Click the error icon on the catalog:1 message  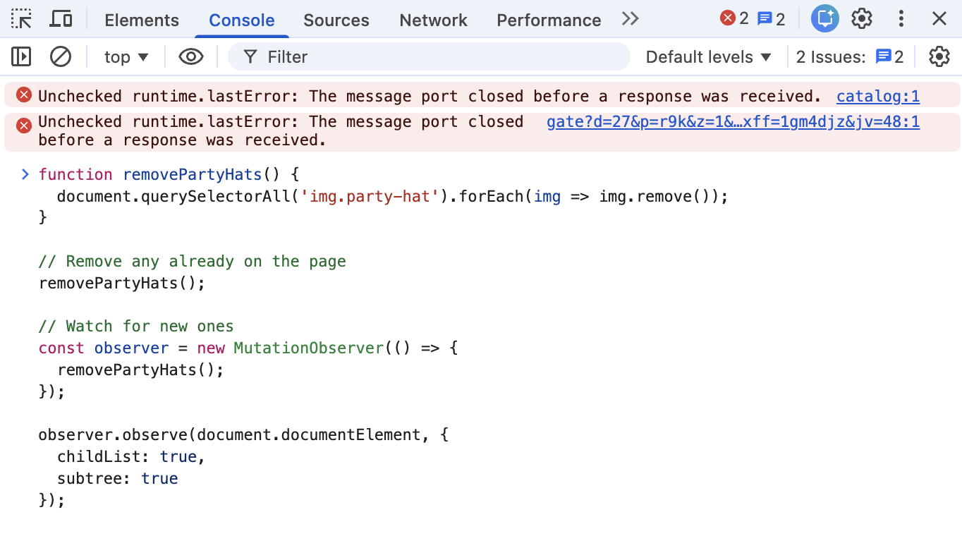pos(24,95)
